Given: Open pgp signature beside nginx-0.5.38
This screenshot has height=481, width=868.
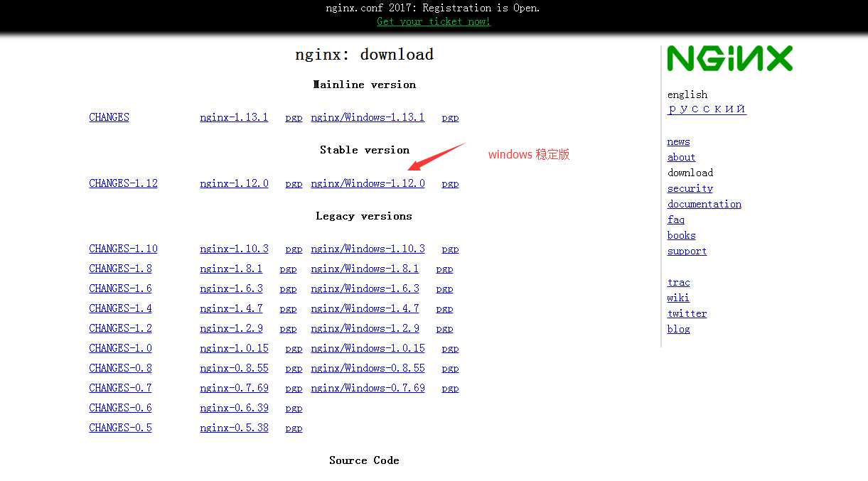Looking at the screenshot, I should tap(294, 428).
